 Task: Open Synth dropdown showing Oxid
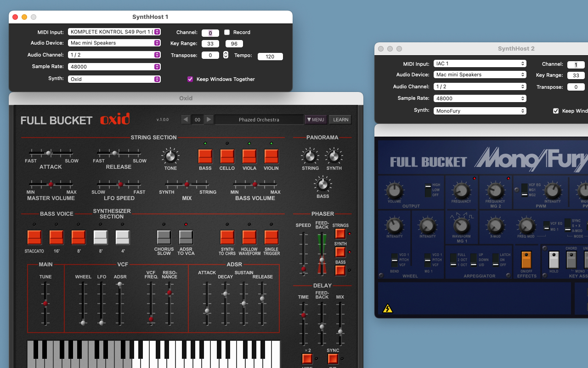click(114, 79)
